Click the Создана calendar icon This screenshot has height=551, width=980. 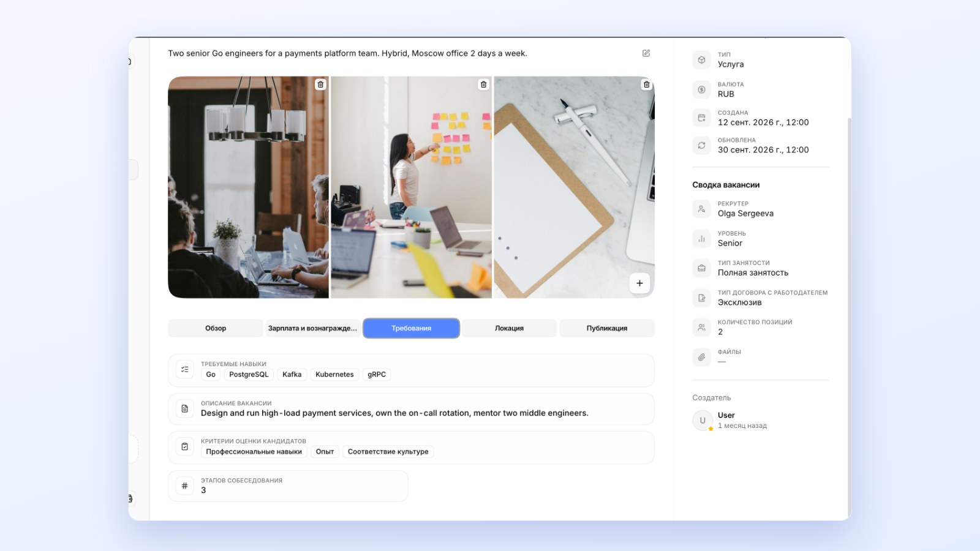tap(702, 118)
